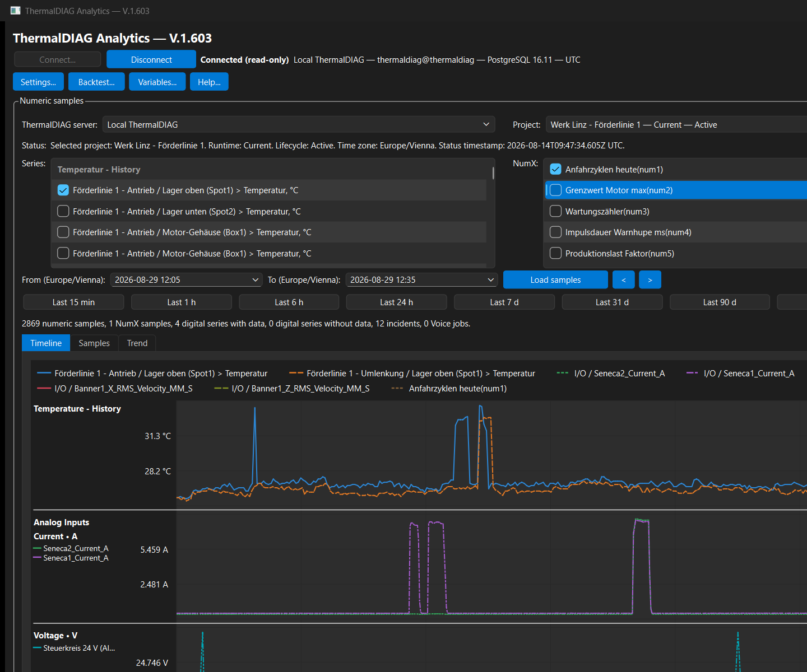Open Settings... dialog
Screen dimensions: 807x672
[x=38, y=82]
